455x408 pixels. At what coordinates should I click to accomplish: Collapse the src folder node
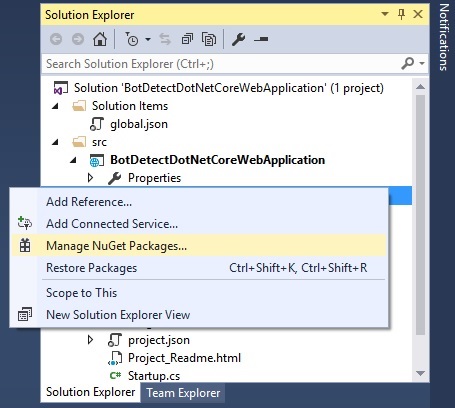pos(55,142)
